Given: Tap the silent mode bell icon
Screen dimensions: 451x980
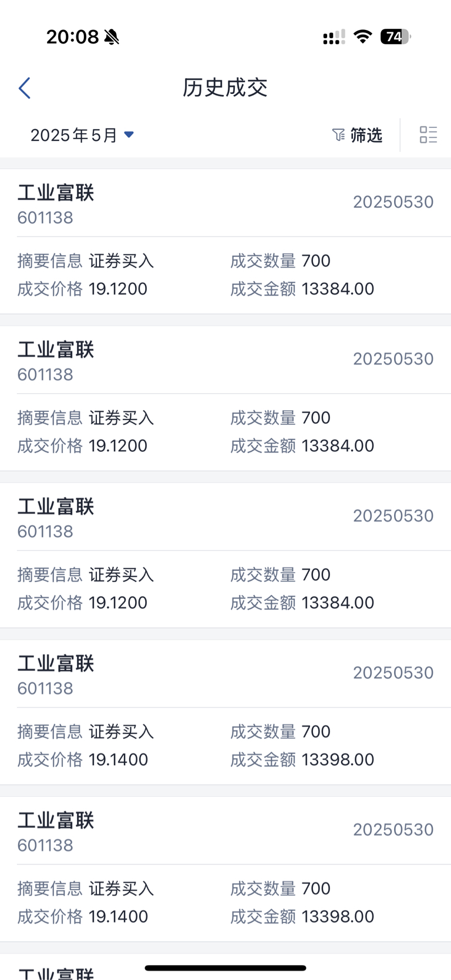Looking at the screenshot, I should pyautogui.click(x=112, y=37).
